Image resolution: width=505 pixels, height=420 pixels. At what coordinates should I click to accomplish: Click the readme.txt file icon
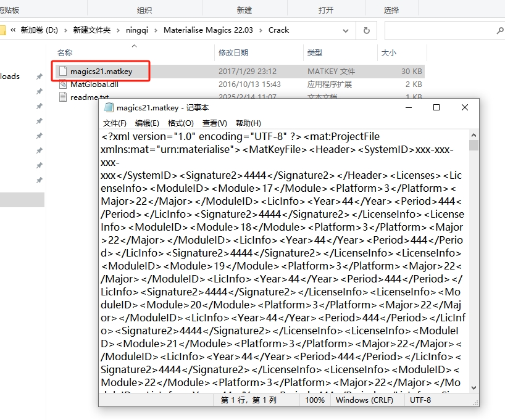pyautogui.click(x=63, y=97)
